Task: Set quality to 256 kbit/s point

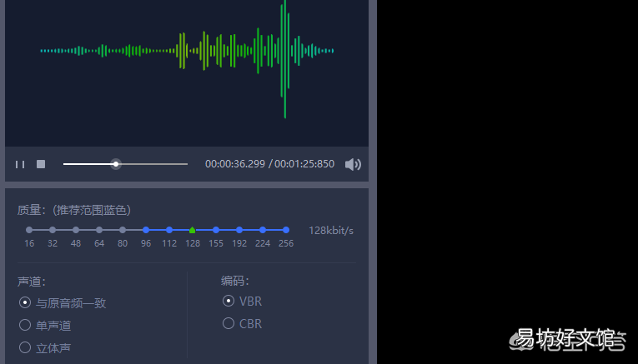Action: [286, 230]
